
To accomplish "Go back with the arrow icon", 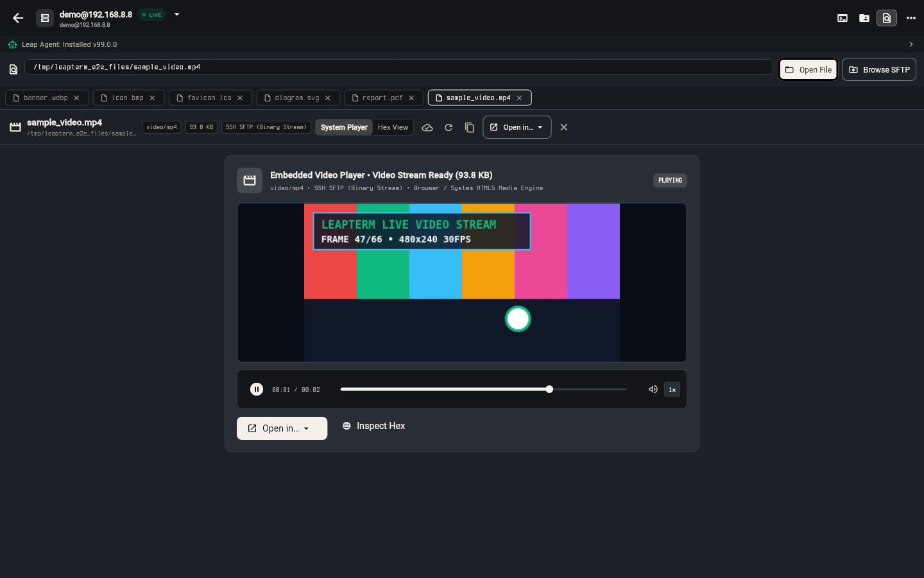I will point(18,18).
